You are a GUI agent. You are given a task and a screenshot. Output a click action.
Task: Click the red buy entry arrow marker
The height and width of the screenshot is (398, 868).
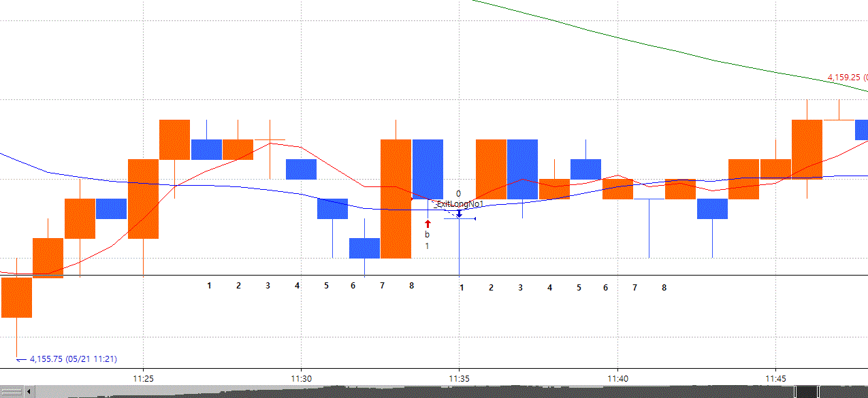point(428,224)
